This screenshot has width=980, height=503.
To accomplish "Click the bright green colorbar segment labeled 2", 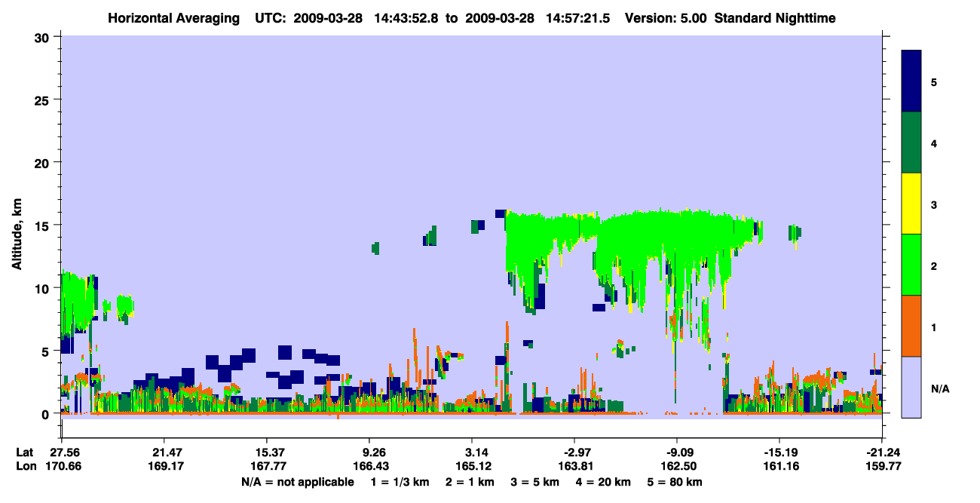I will coord(911,265).
